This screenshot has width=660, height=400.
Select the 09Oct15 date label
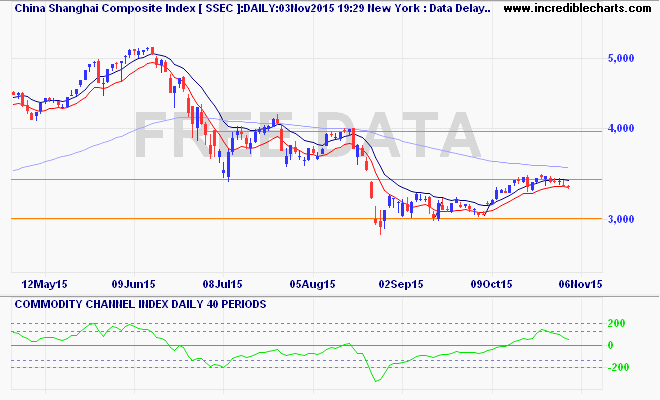(x=491, y=284)
